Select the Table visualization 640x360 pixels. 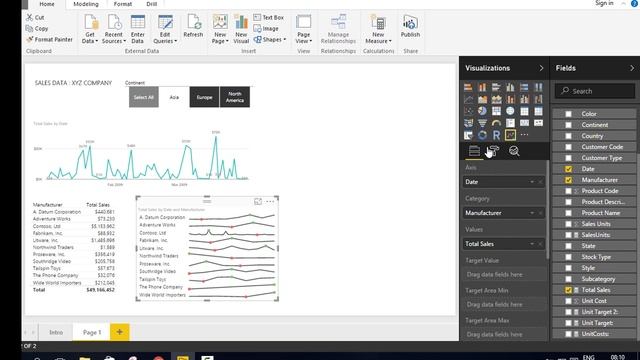point(524,111)
